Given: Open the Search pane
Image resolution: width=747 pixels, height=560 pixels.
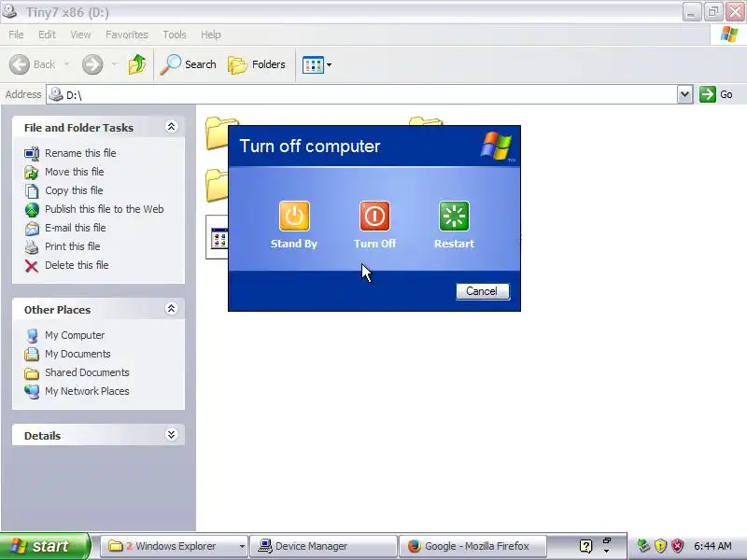Looking at the screenshot, I should tap(189, 64).
